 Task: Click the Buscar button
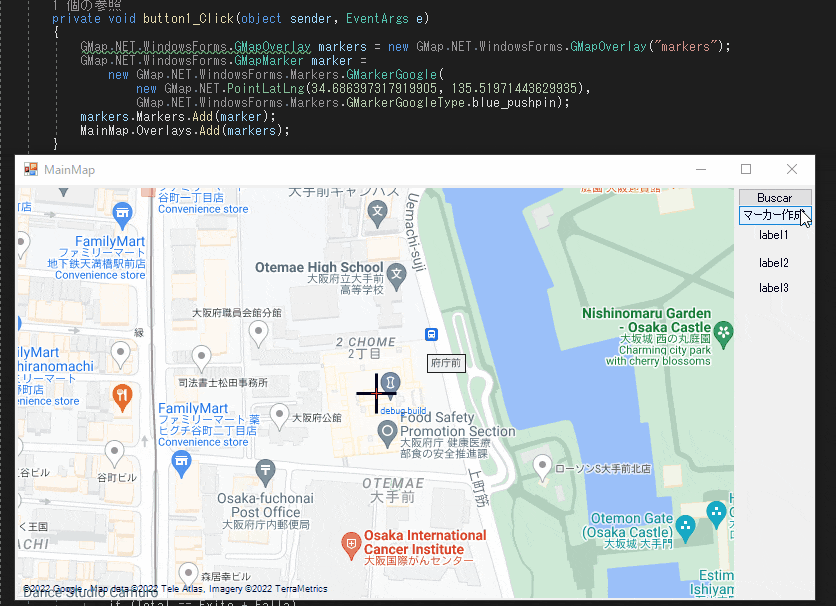pyautogui.click(x=775, y=197)
